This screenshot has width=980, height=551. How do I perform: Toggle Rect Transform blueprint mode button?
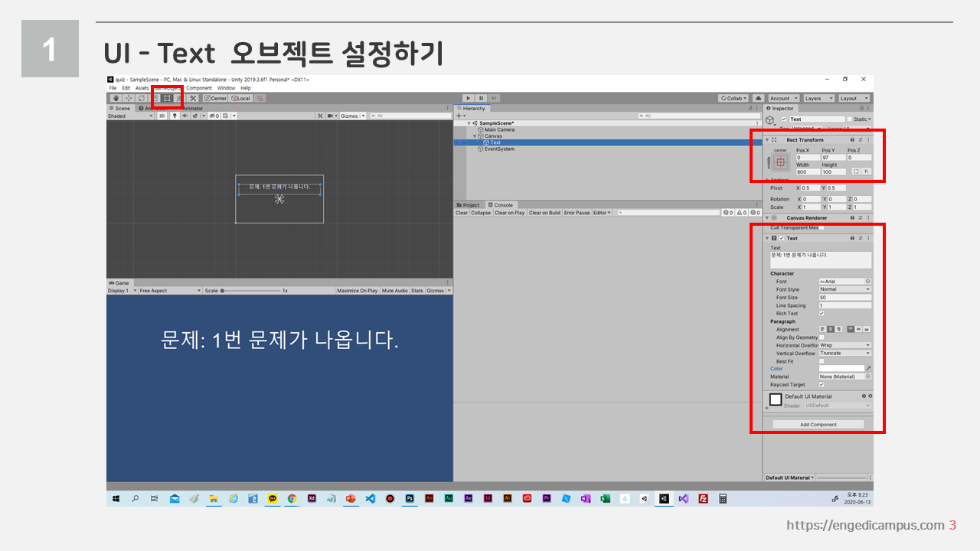coord(856,171)
